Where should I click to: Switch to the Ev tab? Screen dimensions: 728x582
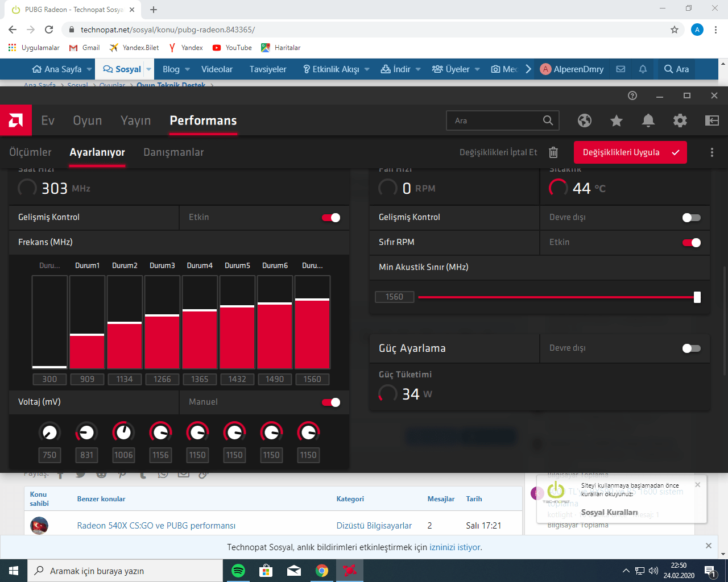tap(48, 120)
